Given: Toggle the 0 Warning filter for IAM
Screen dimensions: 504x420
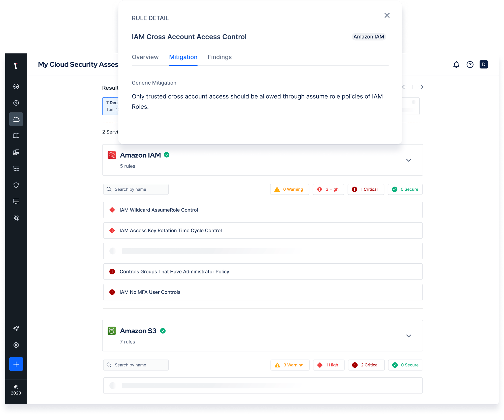Looking at the screenshot, I should point(290,189).
